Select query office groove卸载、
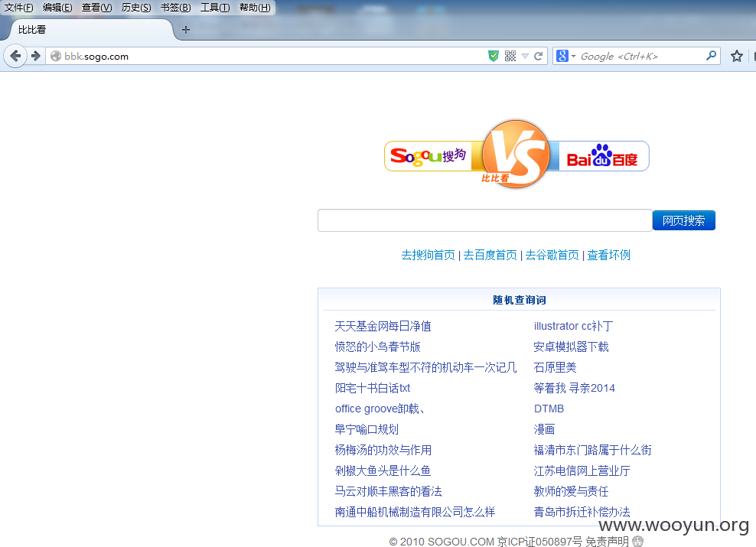The width and height of the screenshot is (756, 547). tap(380, 409)
